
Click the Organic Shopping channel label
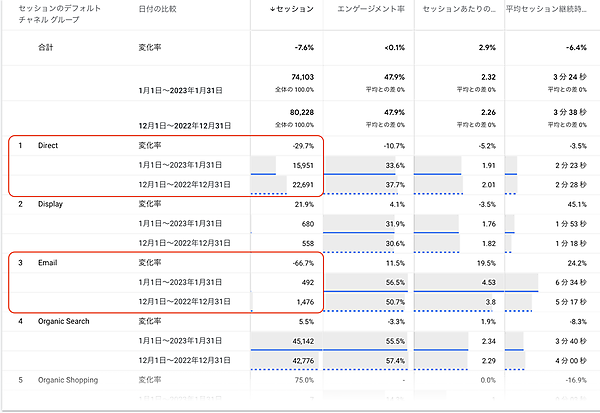click(68, 380)
